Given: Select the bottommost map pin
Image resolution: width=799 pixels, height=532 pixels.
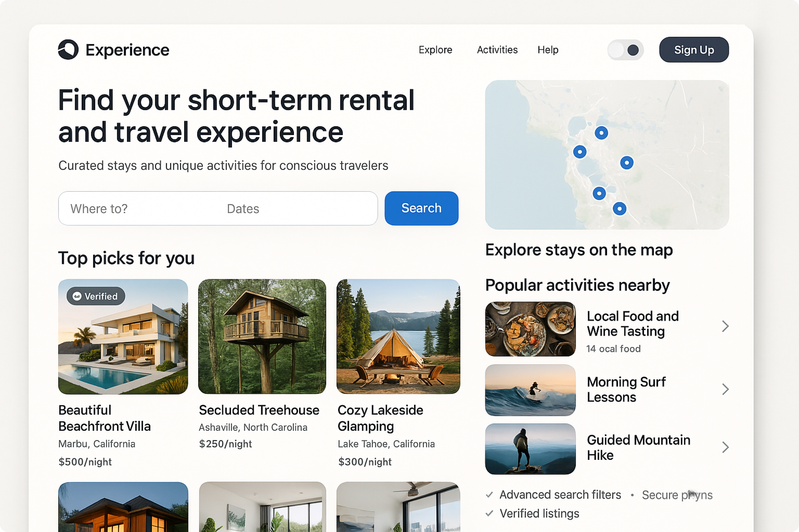Looking at the screenshot, I should (x=620, y=209).
